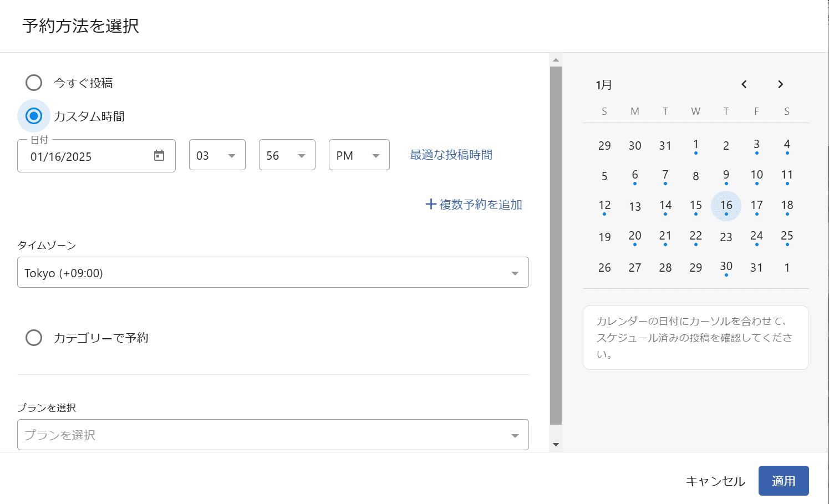The width and height of the screenshot is (829, 504).
Task: Select January 31 in the bottom calendar row
Action: point(757,267)
